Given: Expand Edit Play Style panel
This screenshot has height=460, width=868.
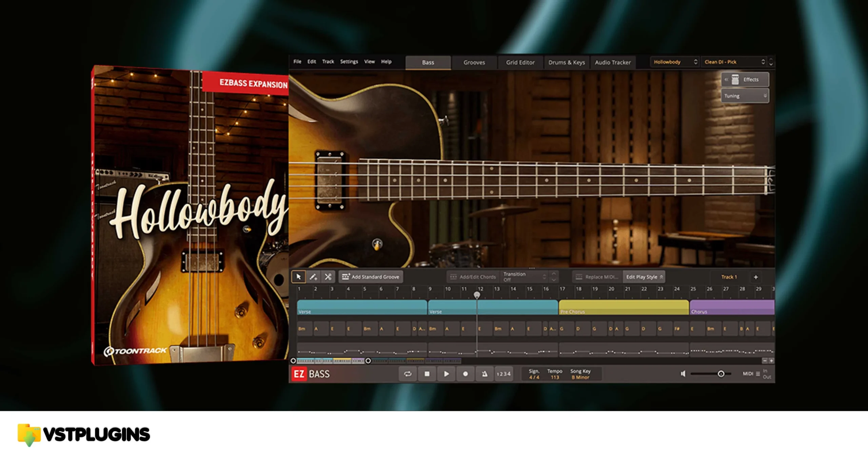Looking at the screenshot, I should tap(644, 277).
